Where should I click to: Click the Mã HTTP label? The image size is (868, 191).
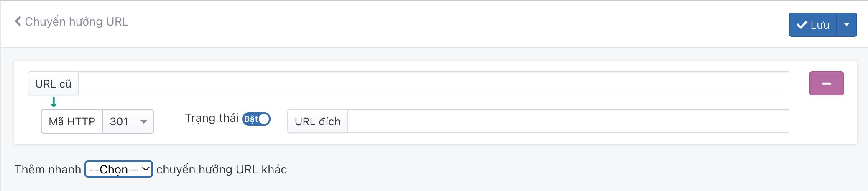(72, 121)
